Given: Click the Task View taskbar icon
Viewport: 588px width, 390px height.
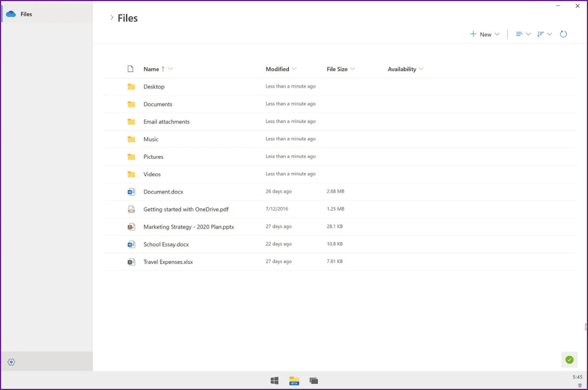Looking at the screenshot, I should [x=314, y=380].
